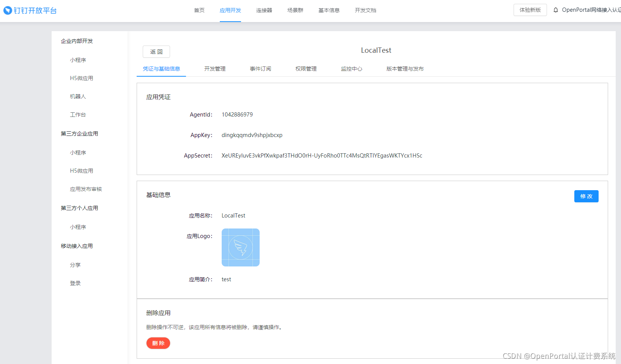This screenshot has height=364, width=621.
Task: Go to 首页 in top navigation
Action: tap(199, 10)
